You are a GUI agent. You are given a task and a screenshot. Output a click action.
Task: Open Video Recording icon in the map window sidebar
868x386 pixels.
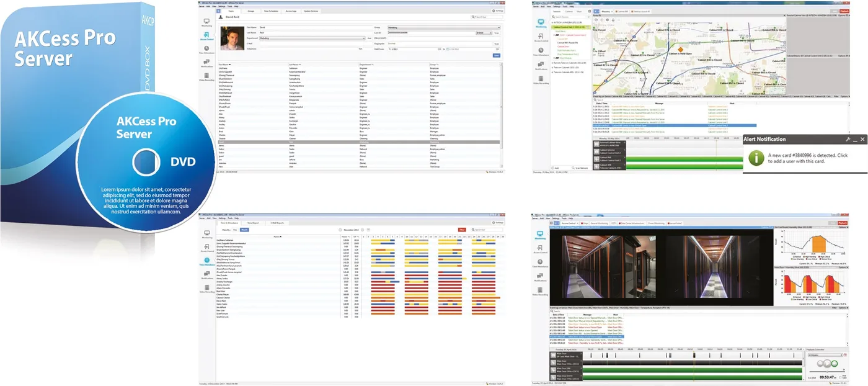point(541,79)
